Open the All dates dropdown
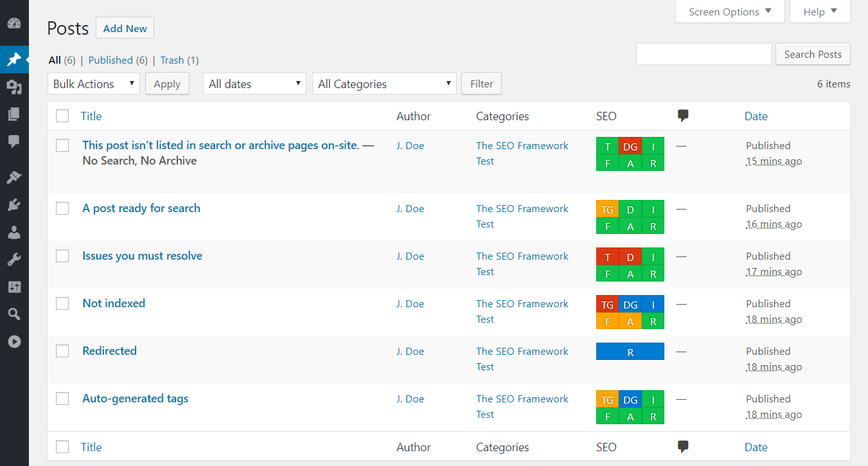 [x=254, y=84]
